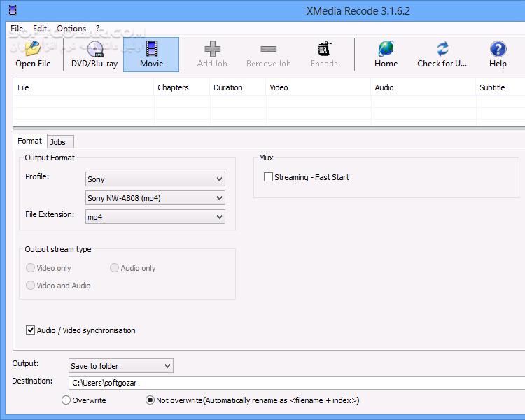Select the Video and Audio radio button
This screenshot has width=525, height=420.
[30, 285]
